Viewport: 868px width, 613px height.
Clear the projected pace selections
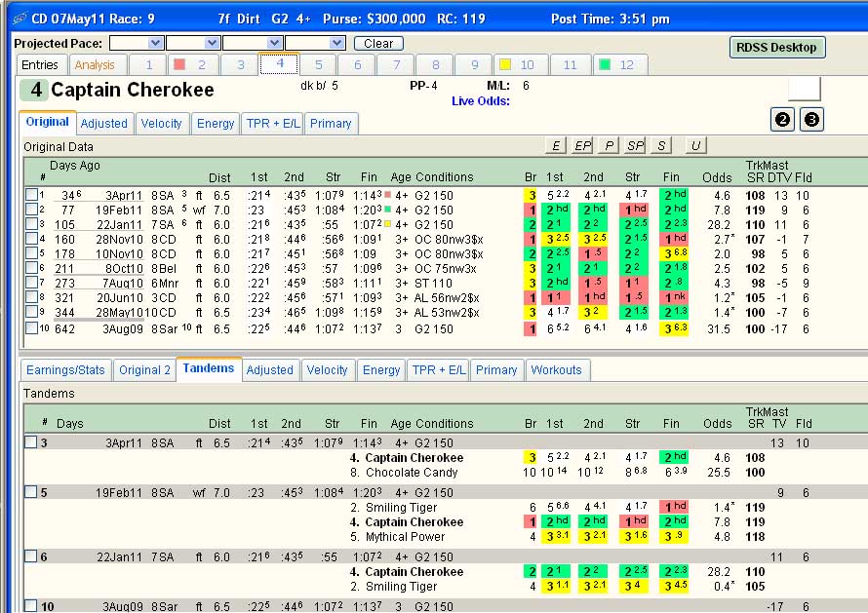(378, 43)
